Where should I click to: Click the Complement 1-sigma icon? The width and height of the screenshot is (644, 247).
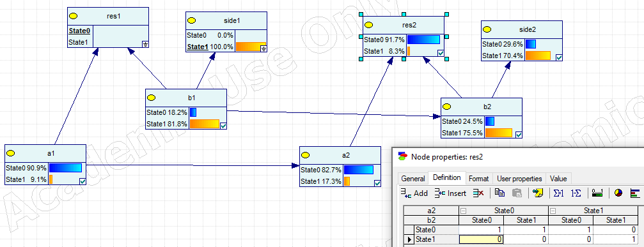point(576,193)
